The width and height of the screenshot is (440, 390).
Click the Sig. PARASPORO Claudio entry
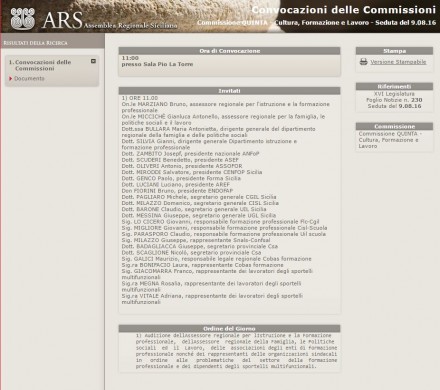(224, 234)
